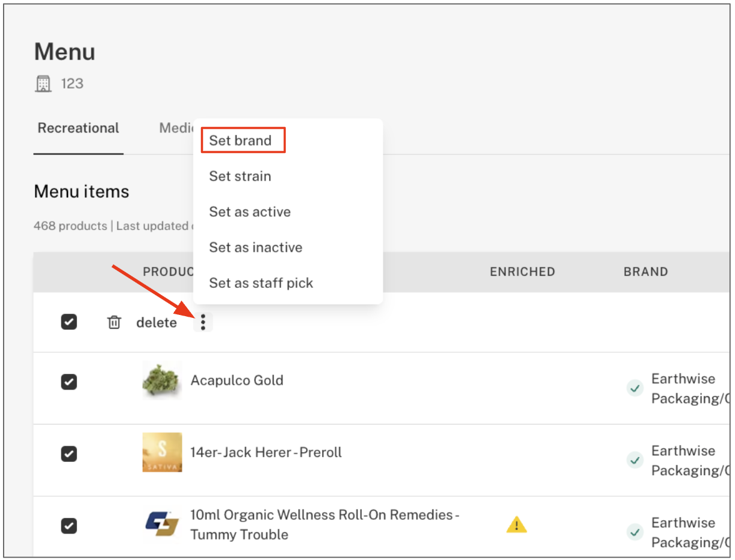Screen dimensions: 735x560
Task: Click the logo image for the Roll-On Remedies product
Action: click(x=162, y=524)
